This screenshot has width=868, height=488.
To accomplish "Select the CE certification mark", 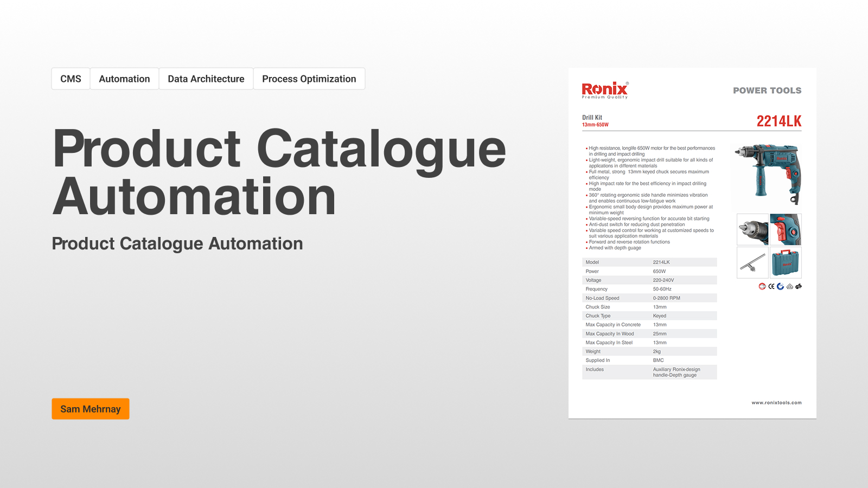I will pyautogui.click(x=771, y=286).
